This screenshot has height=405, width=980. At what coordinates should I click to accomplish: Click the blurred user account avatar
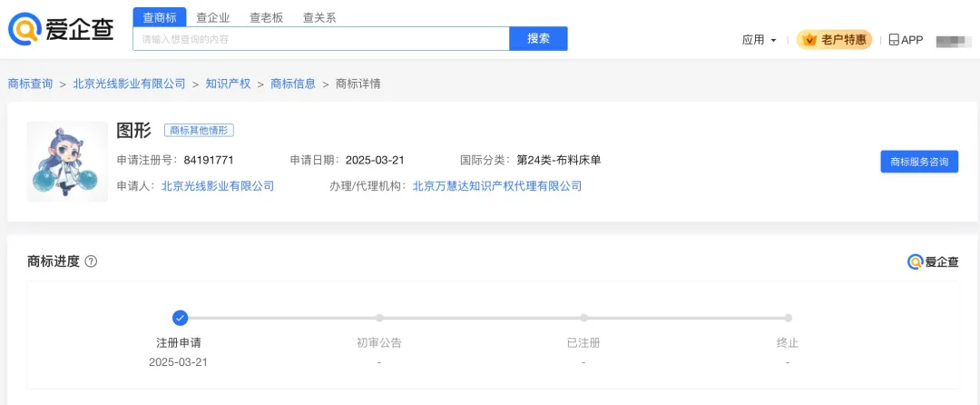click(953, 41)
